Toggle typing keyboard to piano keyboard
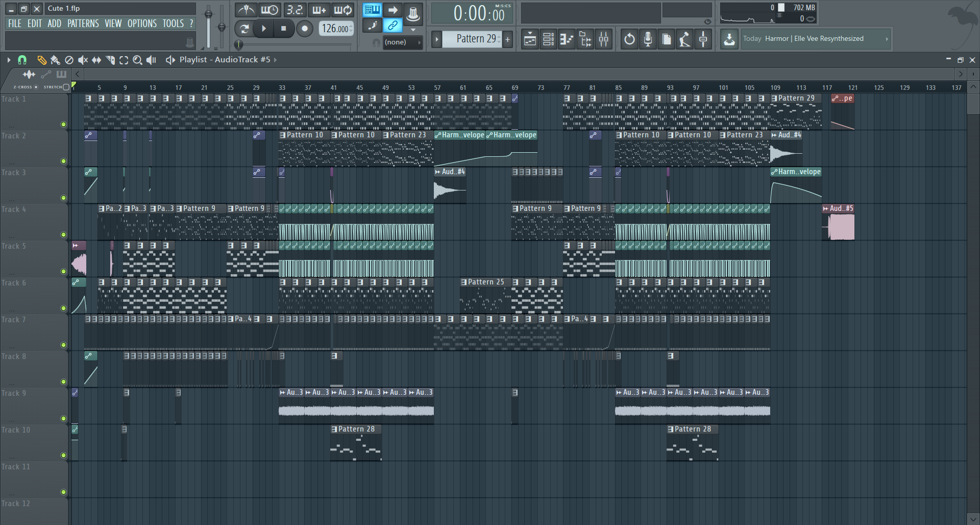 pyautogui.click(x=372, y=10)
